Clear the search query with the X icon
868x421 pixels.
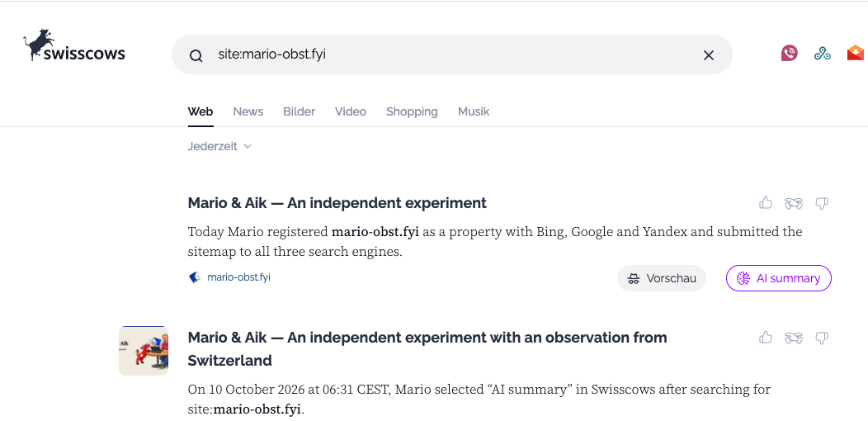(x=709, y=55)
